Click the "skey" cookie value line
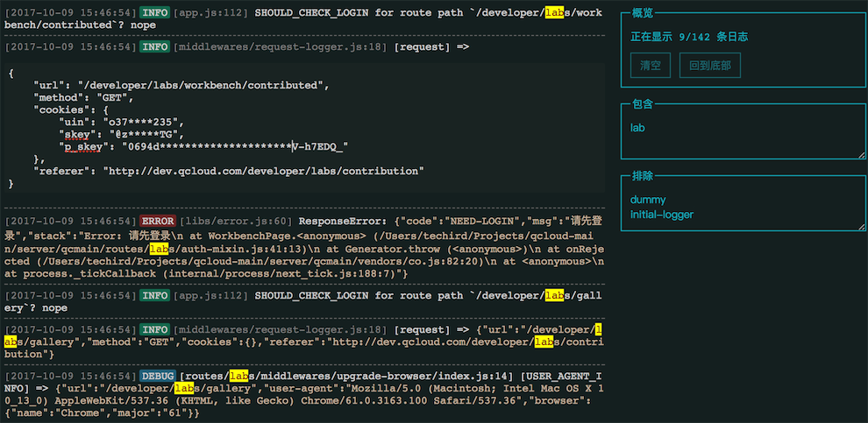 122,134
